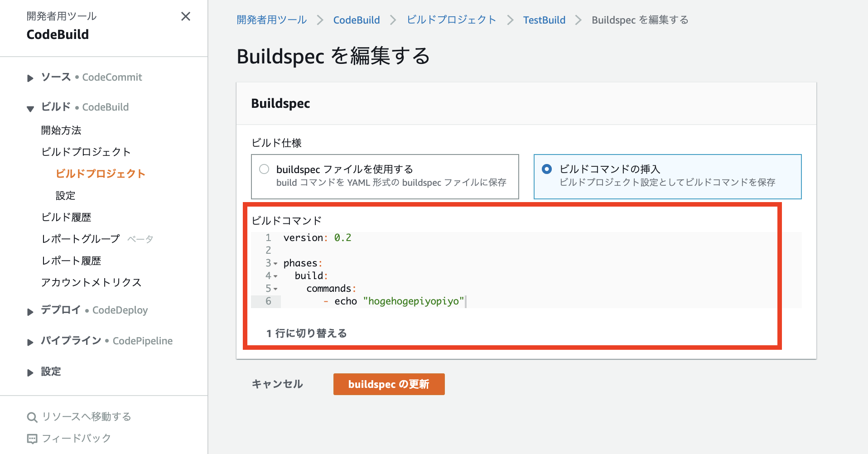Click the キャンセル button
The height and width of the screenshot is (454, 868).
click(277, 384)
